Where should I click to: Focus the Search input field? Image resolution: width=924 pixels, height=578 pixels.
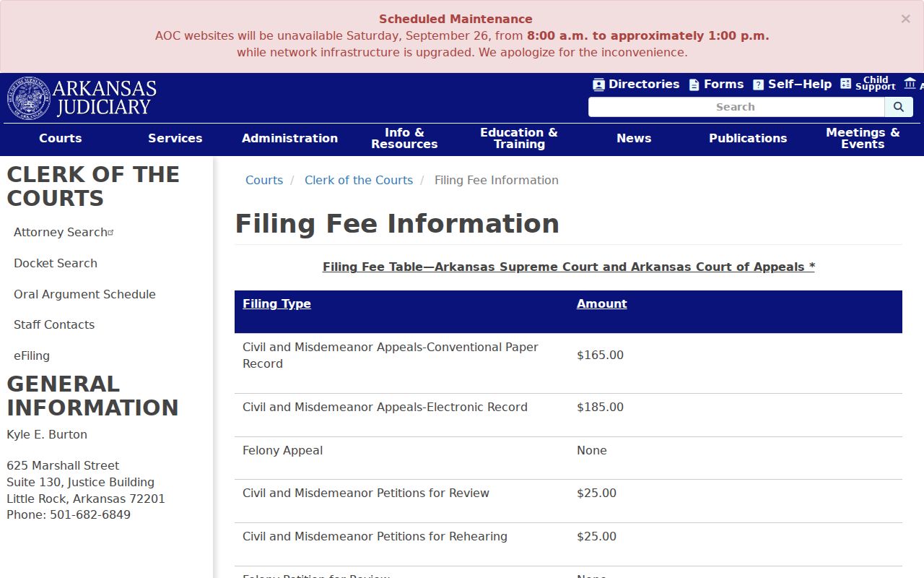coord(736,107)
